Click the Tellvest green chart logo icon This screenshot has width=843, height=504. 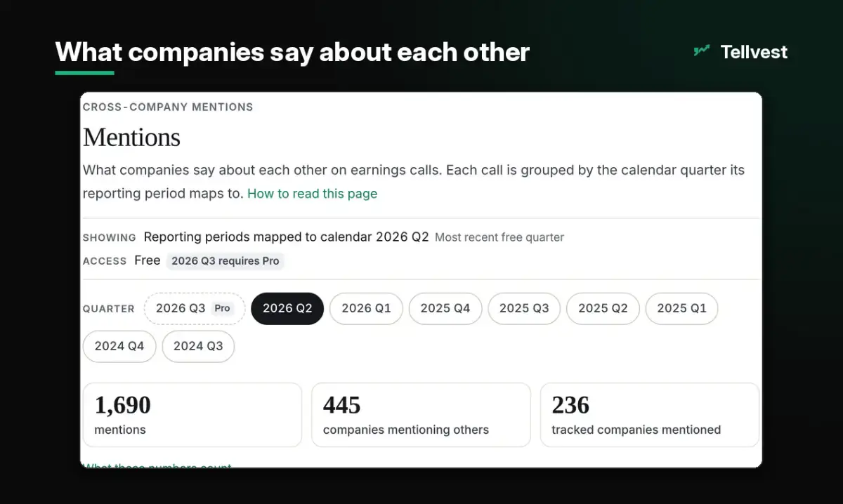(x=701, y=51)
